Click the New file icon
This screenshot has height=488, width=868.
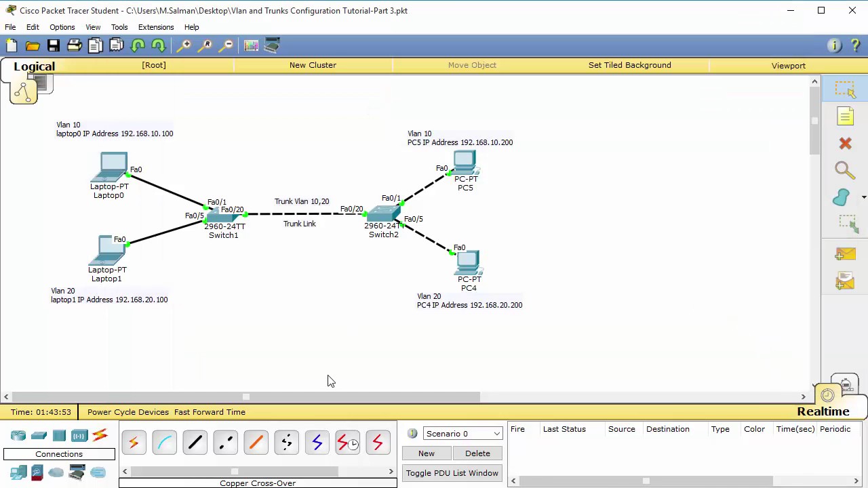point(12,45)
